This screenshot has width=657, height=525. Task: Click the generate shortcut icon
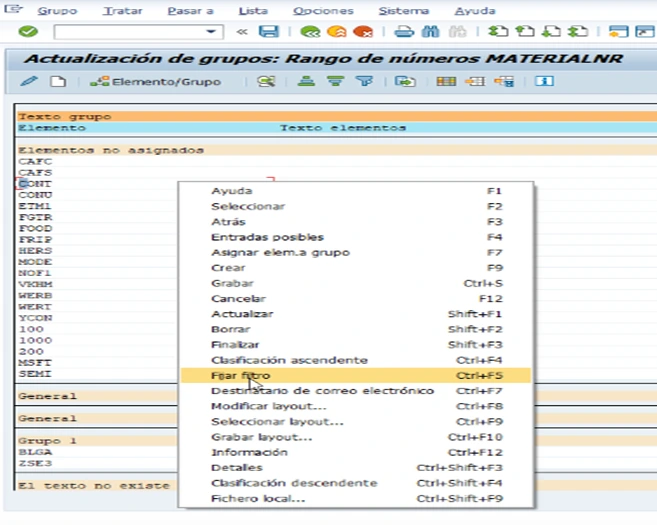tap(645, 31)
